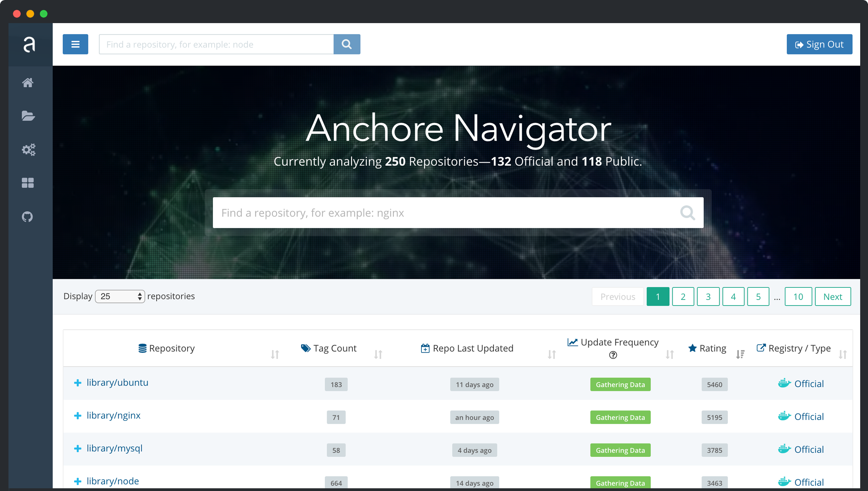Click the Next pagination button
The image size is (868, 491).
833,297
